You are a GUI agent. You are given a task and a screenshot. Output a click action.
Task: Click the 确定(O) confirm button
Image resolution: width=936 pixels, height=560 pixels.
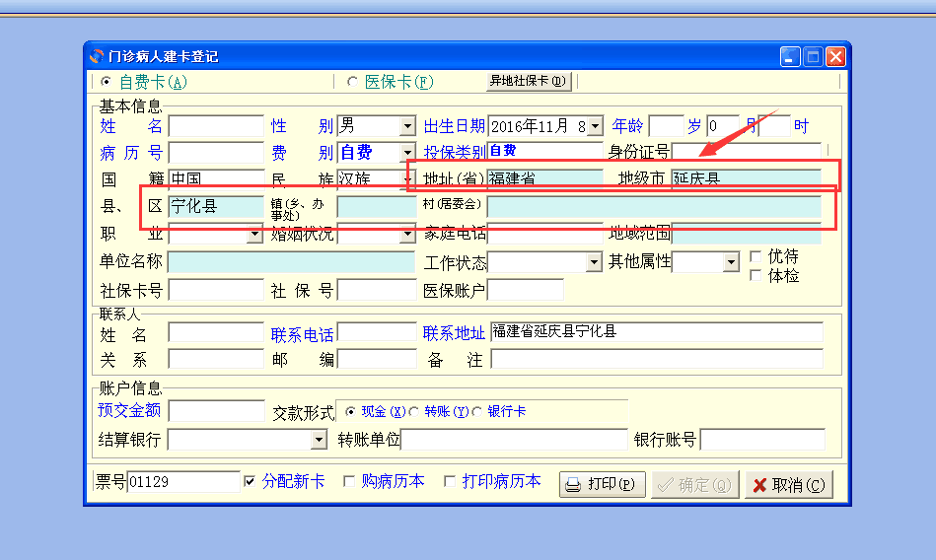tap(695, 484)
